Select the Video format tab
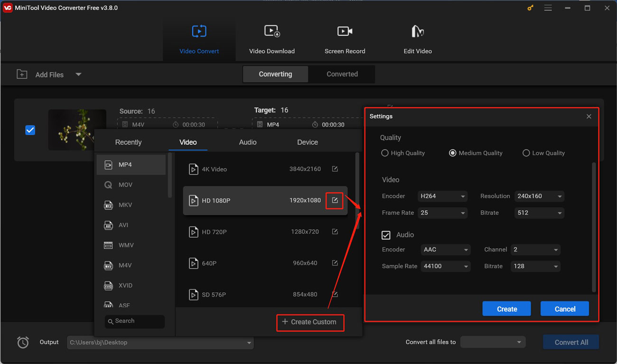 pos(188,142)
